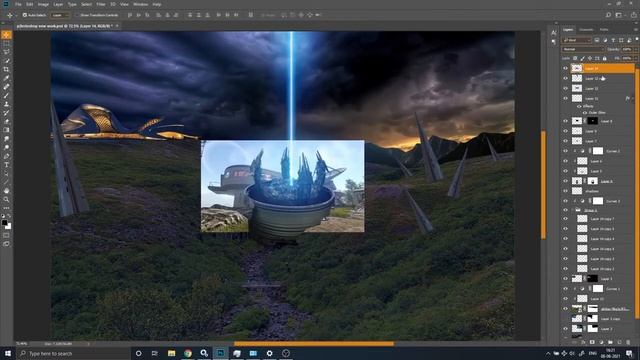The height and width of the screenshot is (360, 640).
Task: Select the Move tool in the toolbar
Action: 6,35
